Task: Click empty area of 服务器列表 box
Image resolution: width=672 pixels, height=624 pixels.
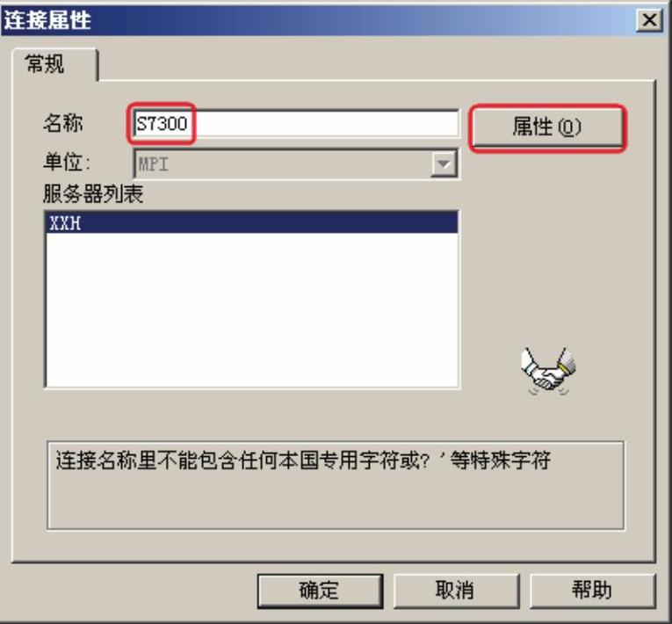Action: click(x=251, y=308)
